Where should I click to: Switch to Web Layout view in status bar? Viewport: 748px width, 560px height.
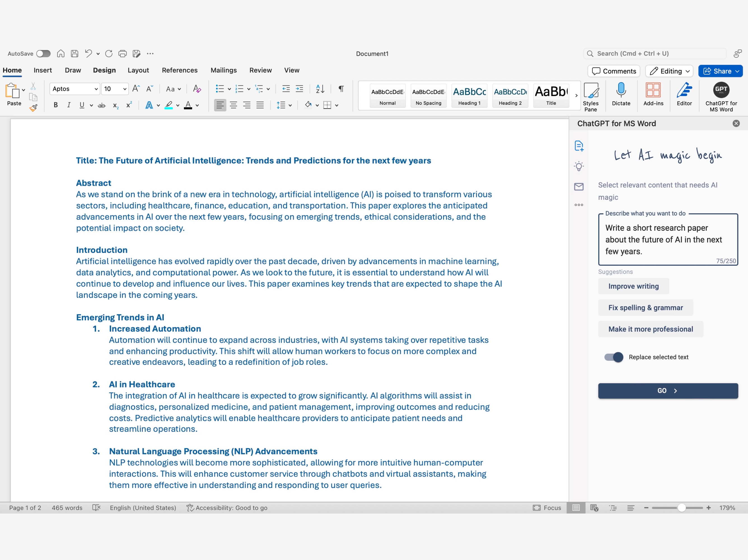(594, 508)
